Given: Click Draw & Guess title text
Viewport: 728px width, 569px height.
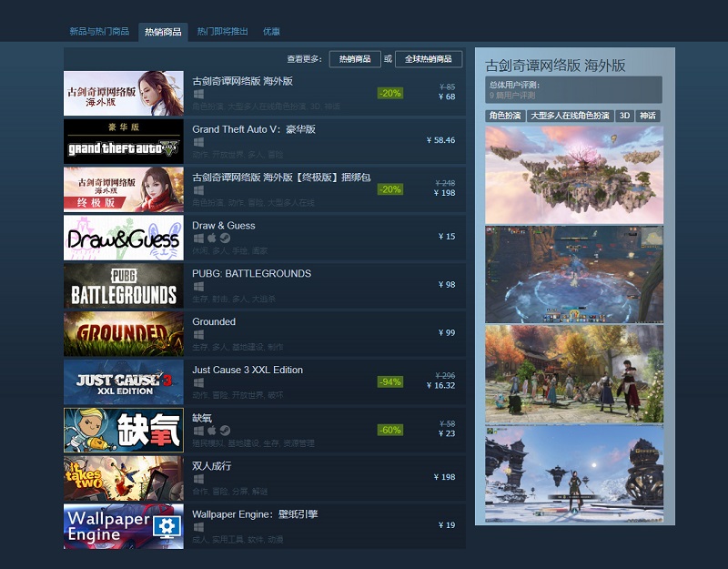Looking at the screenshot, I should 224,225.
